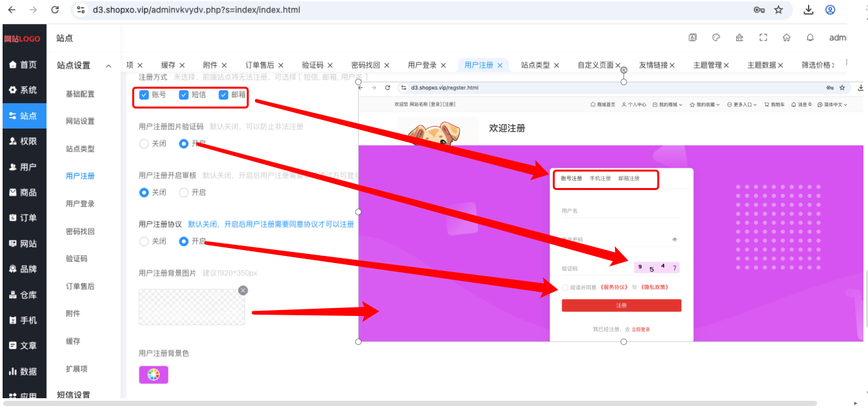Go to 权限 in the dark sidebar
The image size is (868, 408).
pos(23,141)
